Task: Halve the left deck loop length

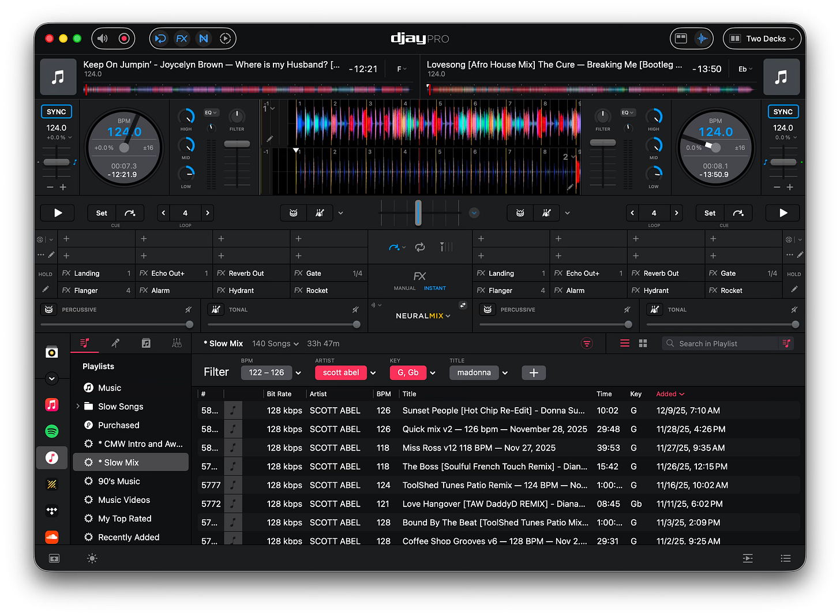Action: [164, 213]
